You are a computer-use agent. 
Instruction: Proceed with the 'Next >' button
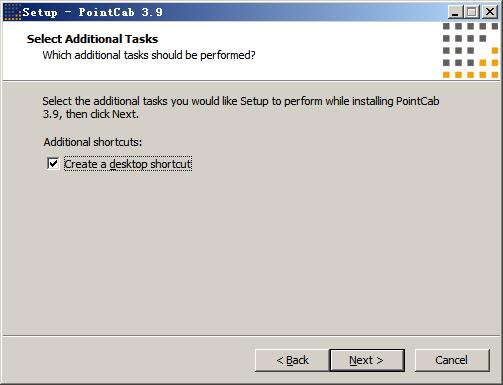pyautogui.click(x=367, y=360)
